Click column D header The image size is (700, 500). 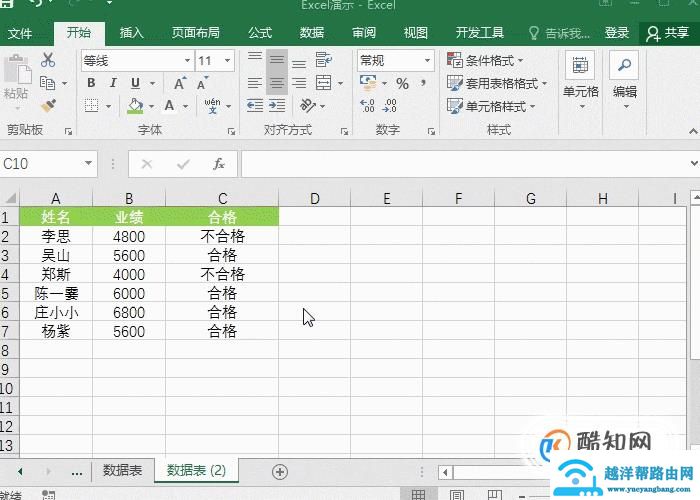pyautogui.click(x=315, y=198)
